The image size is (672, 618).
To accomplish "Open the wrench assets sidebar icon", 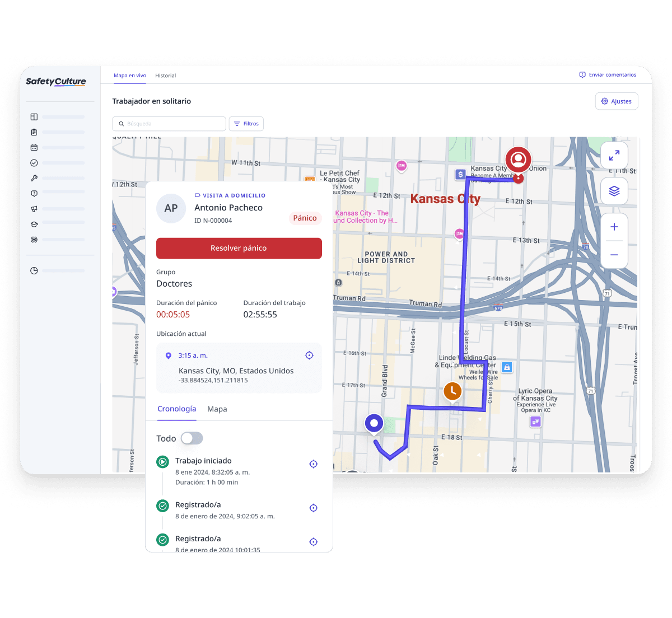I will 34,178.
